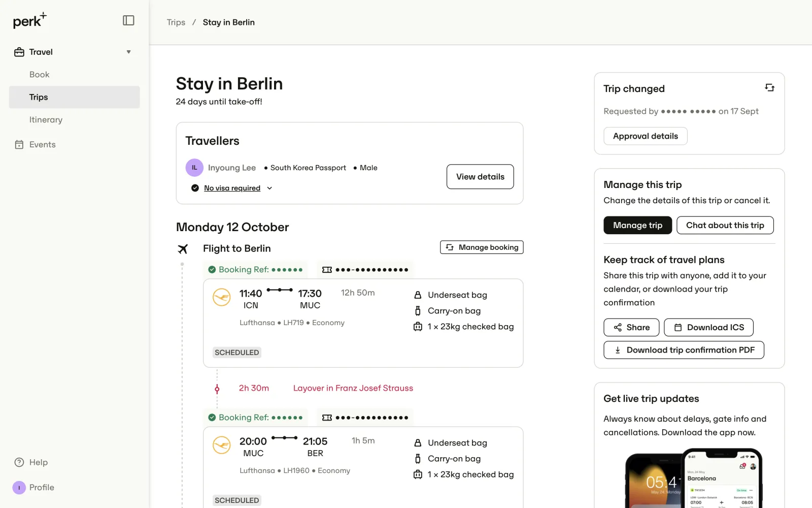Navigate to Trips breadcrumb
The image size is (812, 508).
(x=176, y=22)
